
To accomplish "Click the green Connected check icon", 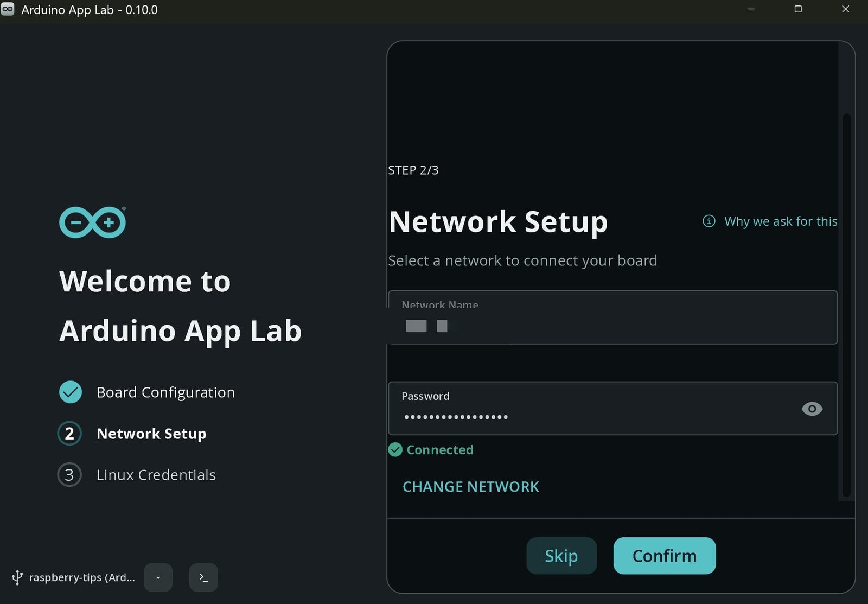I will tap(395, 450).
